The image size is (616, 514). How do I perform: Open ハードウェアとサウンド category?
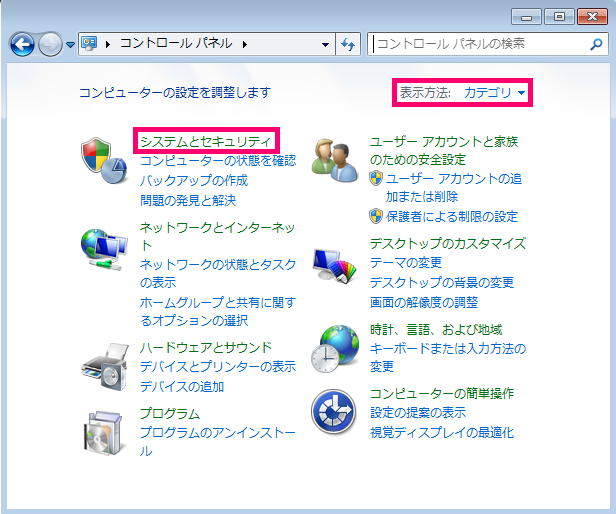[x=206, y=347]
